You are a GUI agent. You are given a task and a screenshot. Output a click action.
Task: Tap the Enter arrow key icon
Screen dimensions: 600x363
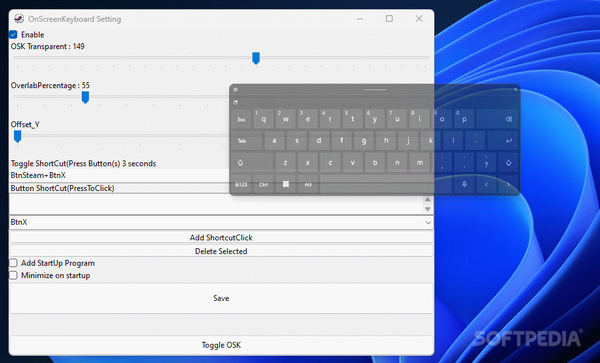(503, 141)
